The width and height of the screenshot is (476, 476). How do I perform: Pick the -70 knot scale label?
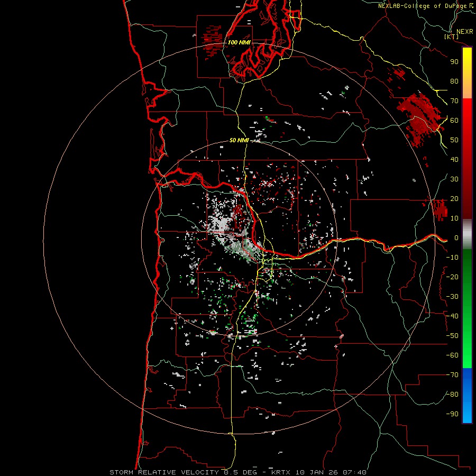pos(452,375)
